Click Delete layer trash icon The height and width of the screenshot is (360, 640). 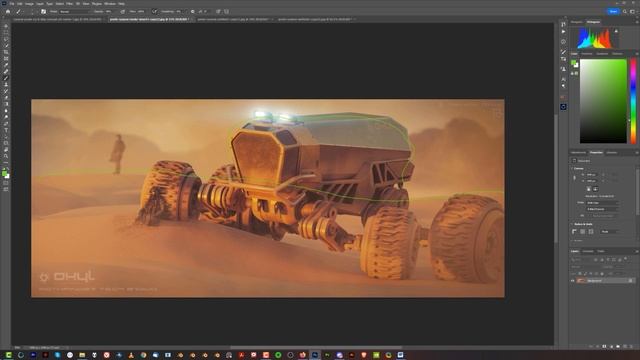pyautogui.click(x=631, y=346)
